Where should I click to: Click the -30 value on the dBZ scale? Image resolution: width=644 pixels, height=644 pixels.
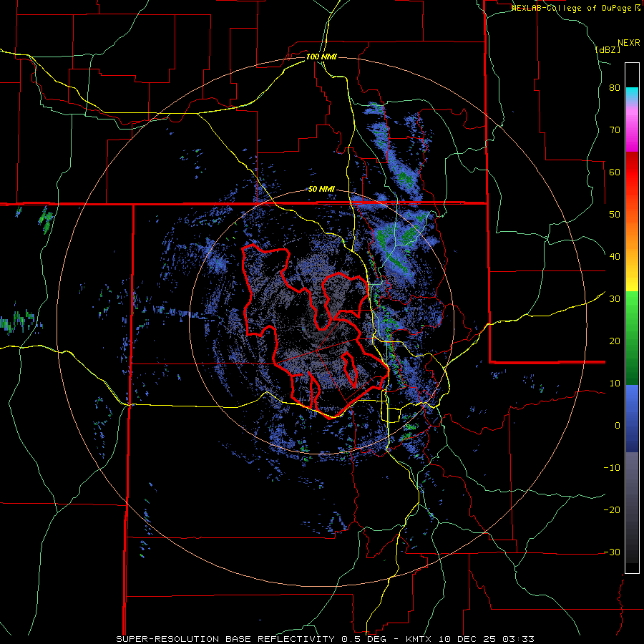tap(612, 552)
